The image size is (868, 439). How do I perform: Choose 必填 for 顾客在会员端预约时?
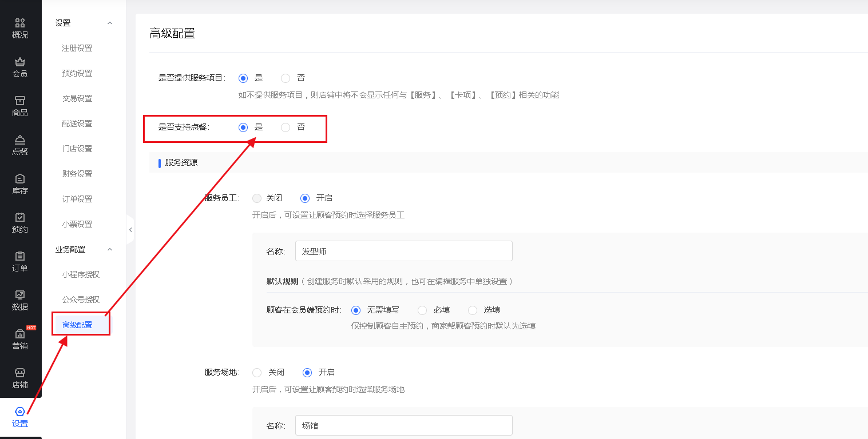coord(422,310)
